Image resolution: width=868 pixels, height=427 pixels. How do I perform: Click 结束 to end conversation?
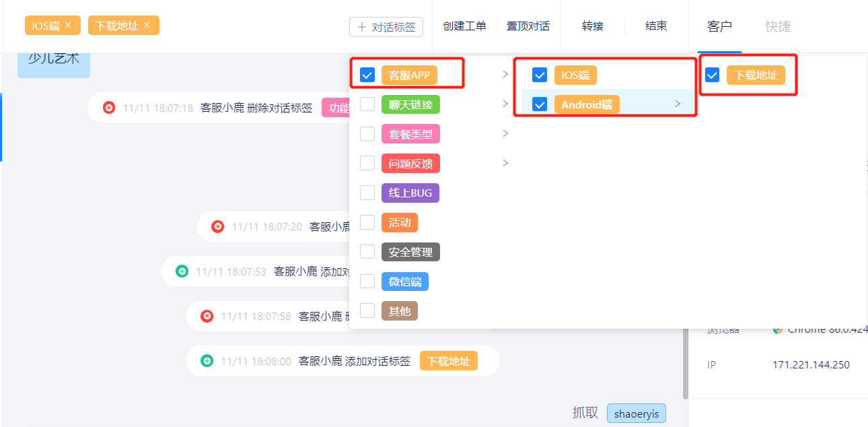[x=656, y=26]
